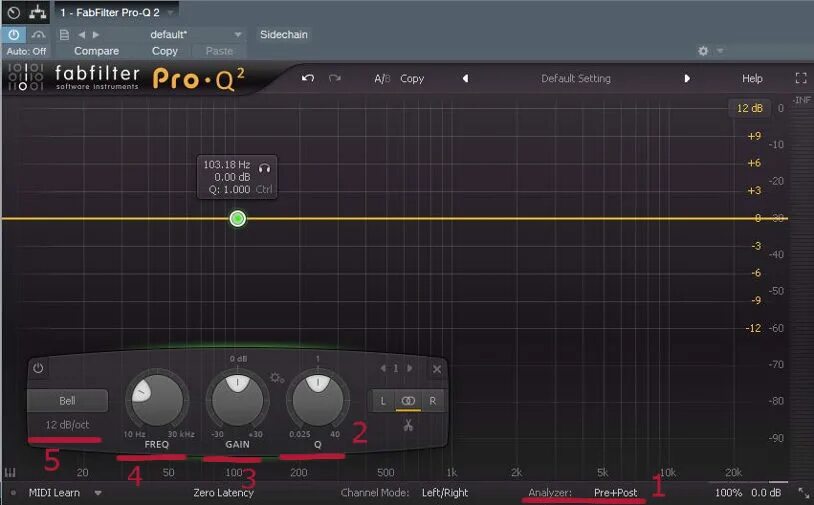Open the MIDI Learn dropdown arrow
The height and width of the screenshot is (505, 814).
[98, 493]
